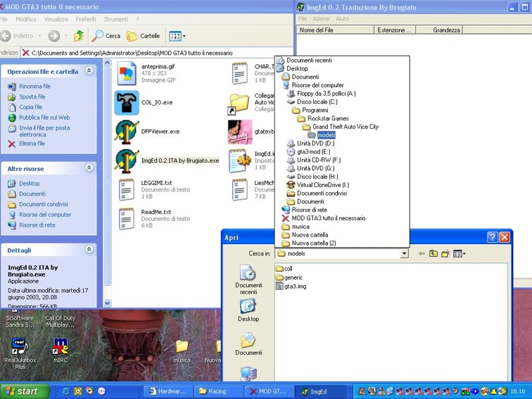Collapse the Altre risorse panel
This screenshot has height=399, width=532.
(89, 169)
